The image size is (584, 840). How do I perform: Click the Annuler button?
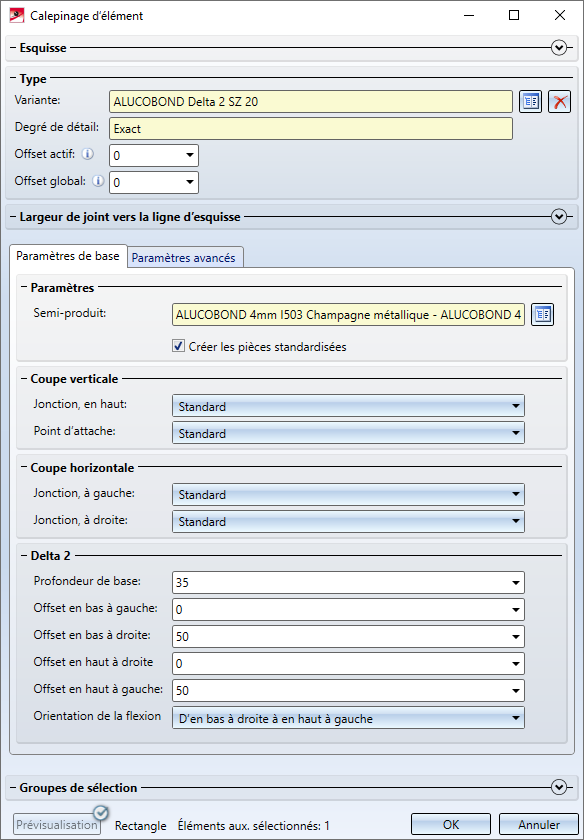point(538,824)
